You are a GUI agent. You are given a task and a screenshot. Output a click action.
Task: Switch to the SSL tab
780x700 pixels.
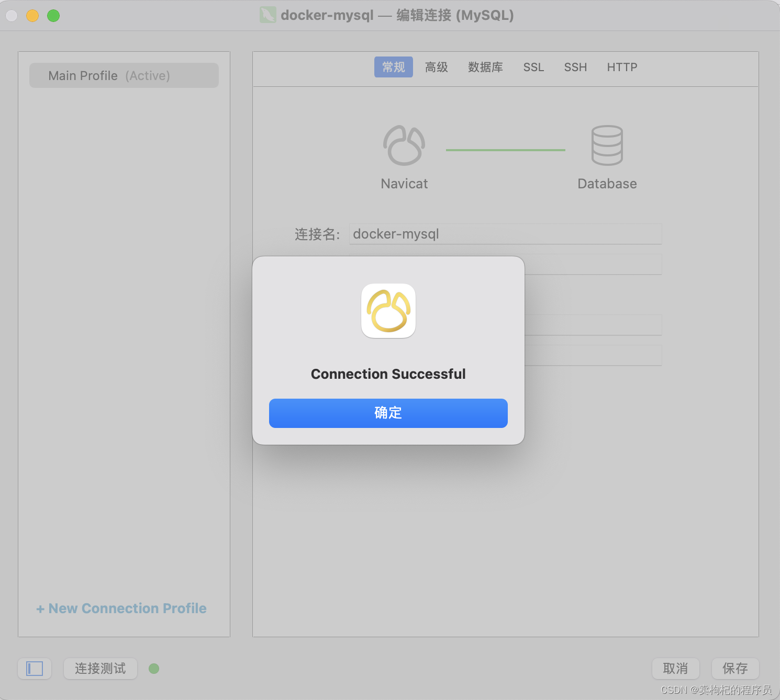pos(533,67)
